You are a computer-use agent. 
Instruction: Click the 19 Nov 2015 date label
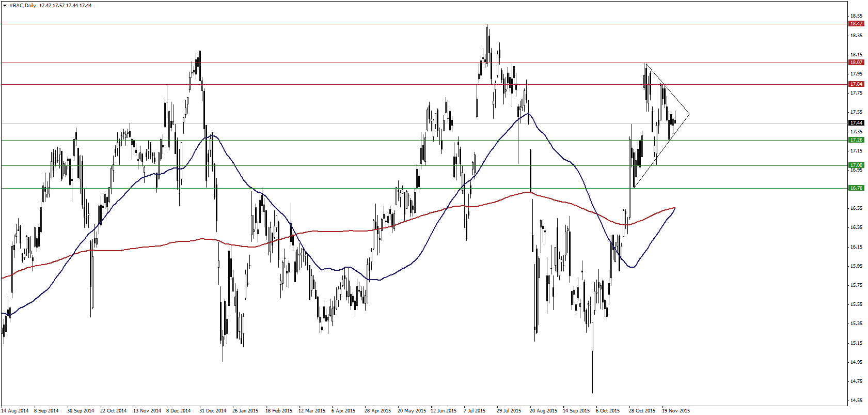tap(676, 411)
